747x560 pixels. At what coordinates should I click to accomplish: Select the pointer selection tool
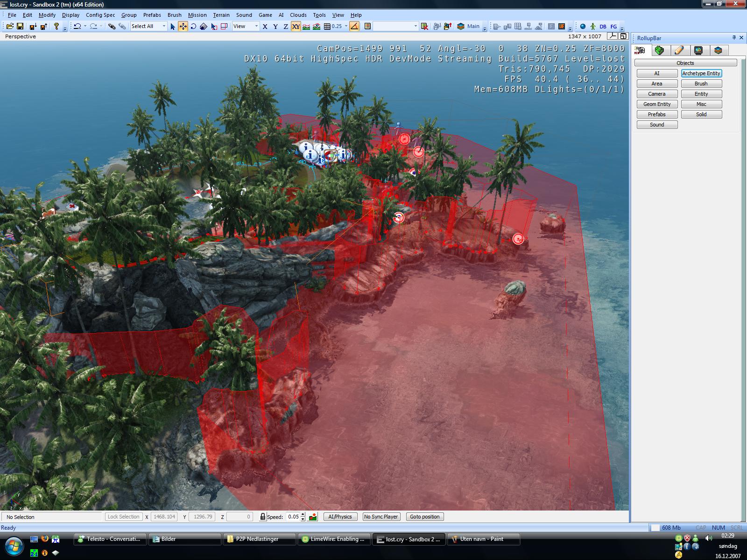point(173,26)
